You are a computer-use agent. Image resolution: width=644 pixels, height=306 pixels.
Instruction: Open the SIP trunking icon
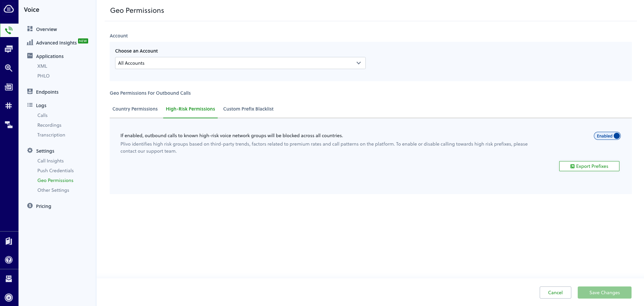click(9, 87)
